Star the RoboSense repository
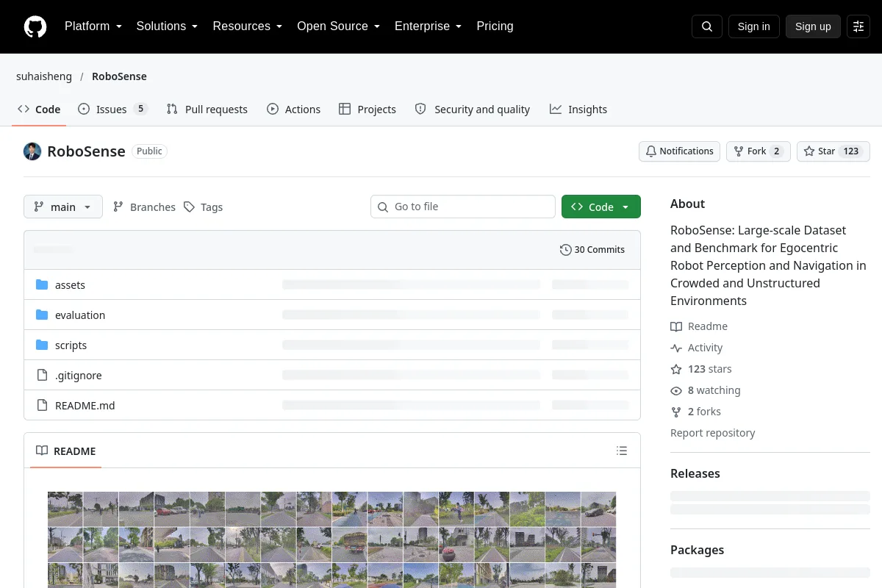This screenshot has width=882, height=588. click(x=833, y=151)
